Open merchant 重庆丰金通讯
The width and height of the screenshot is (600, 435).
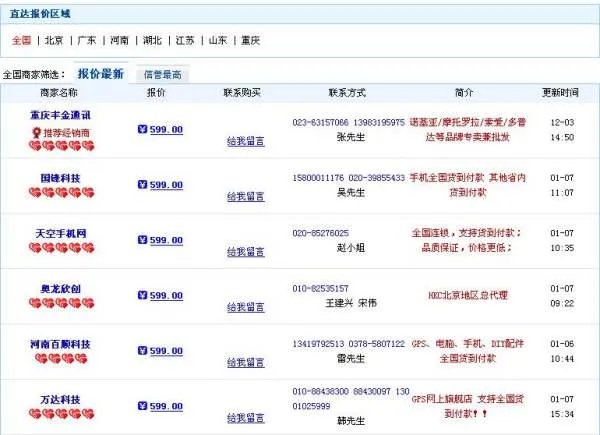tap(60, 115)
